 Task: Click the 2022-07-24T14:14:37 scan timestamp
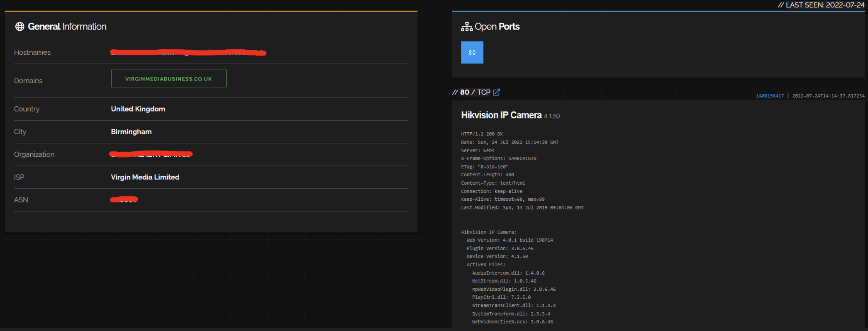828,96
